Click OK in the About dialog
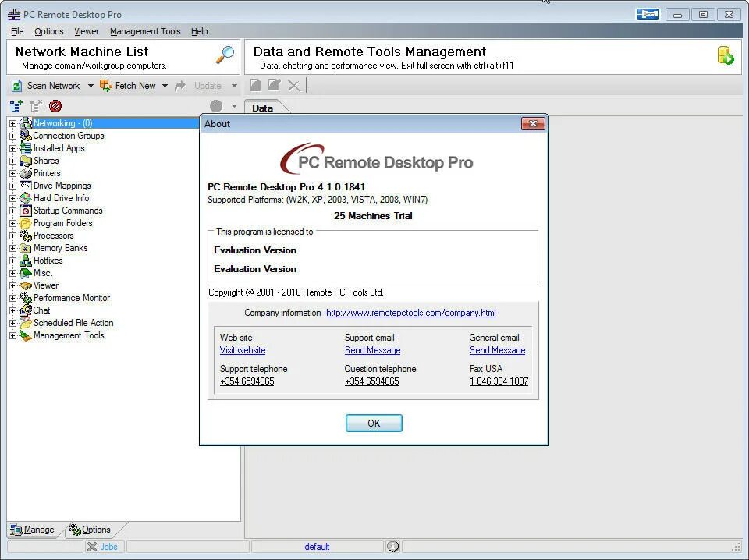 pos(374,423)
